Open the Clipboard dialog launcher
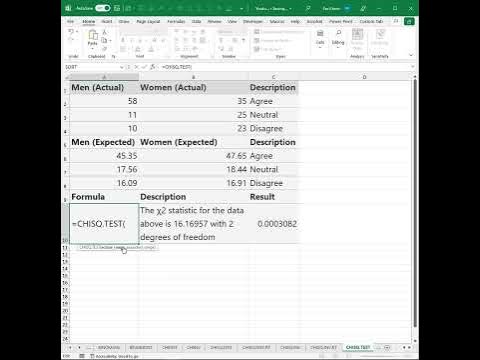Image resolution: width=480 pixels, height=360 pixels. [x=113, y=57]
